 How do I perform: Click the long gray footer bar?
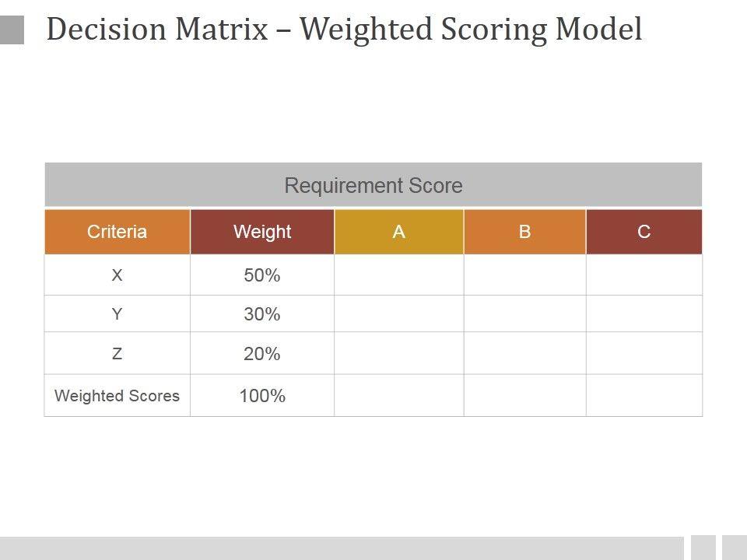(x=341, y=548)
